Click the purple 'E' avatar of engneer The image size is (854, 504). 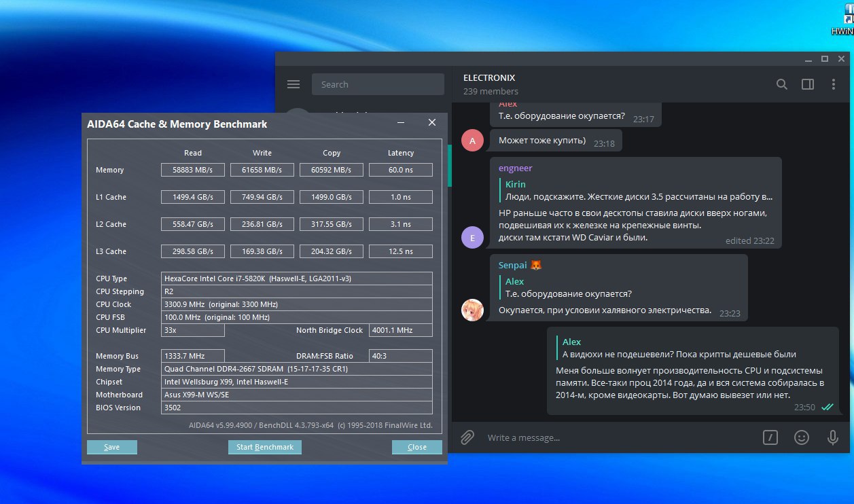472,238
